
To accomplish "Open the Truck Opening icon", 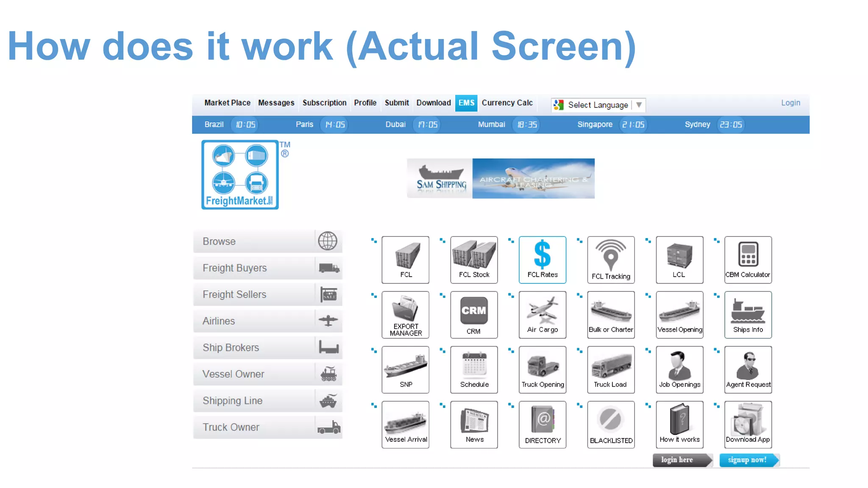I will (x=542, y=370).
